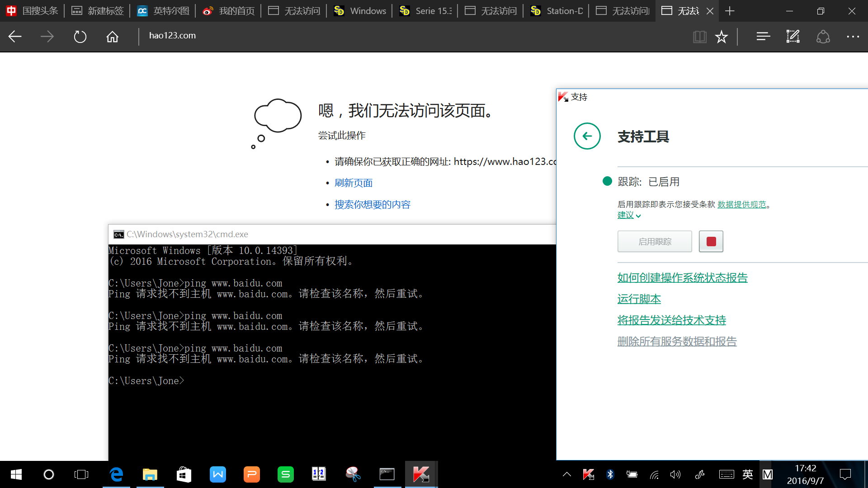Switch to the Windows tab
Viewport: 868px width, 488px height.
pyautogui.click(x=360, y=11)
